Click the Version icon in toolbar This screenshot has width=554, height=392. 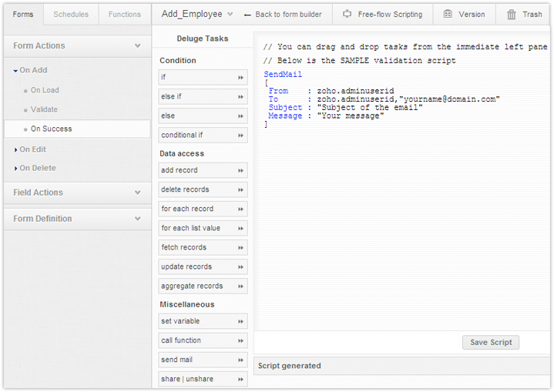[x=448, y=14]
